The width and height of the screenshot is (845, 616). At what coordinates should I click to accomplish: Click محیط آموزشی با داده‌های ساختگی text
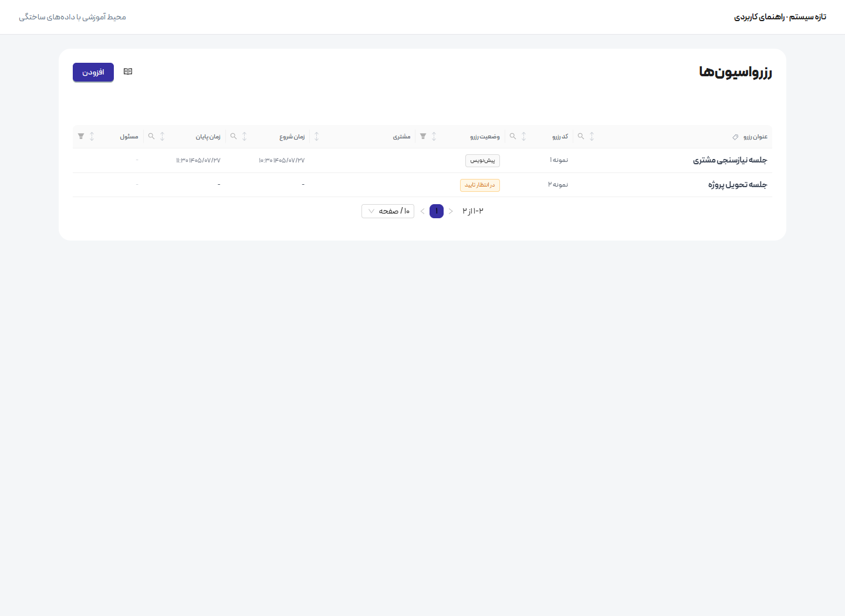tap(72, 17)
